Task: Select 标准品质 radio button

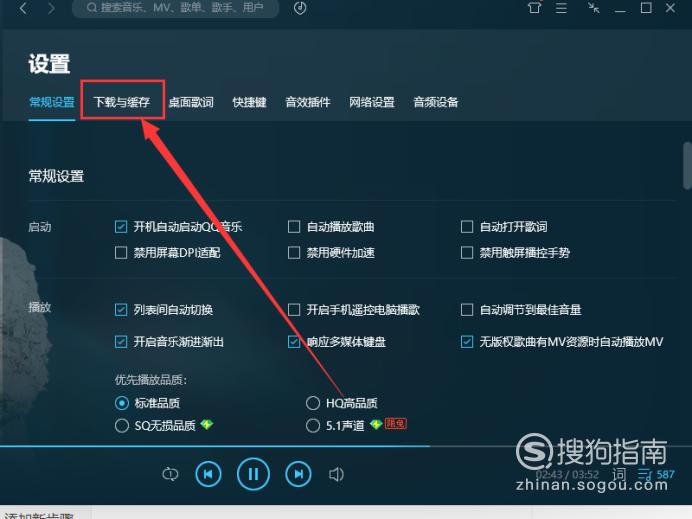Action: [122, 403]
